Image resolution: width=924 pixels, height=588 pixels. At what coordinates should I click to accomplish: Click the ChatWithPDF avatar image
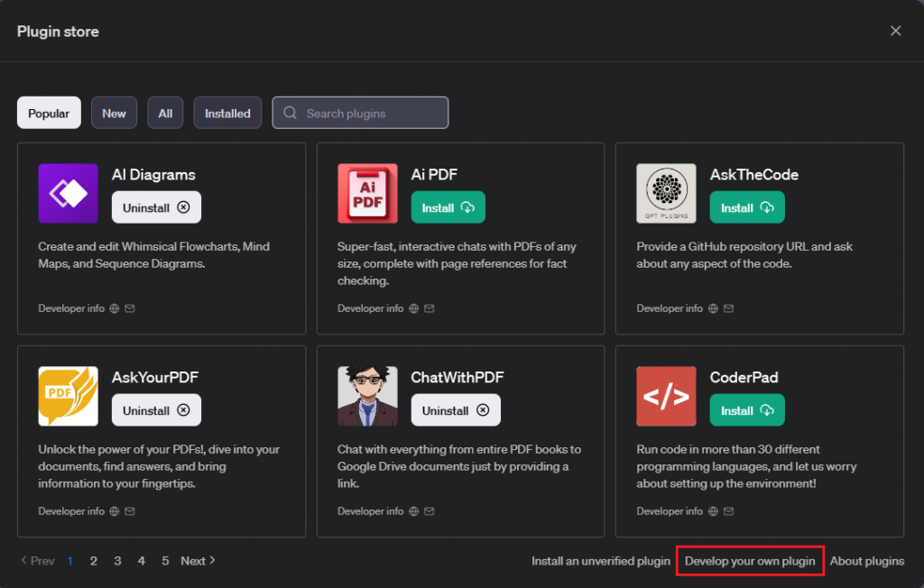coord(367,396)
